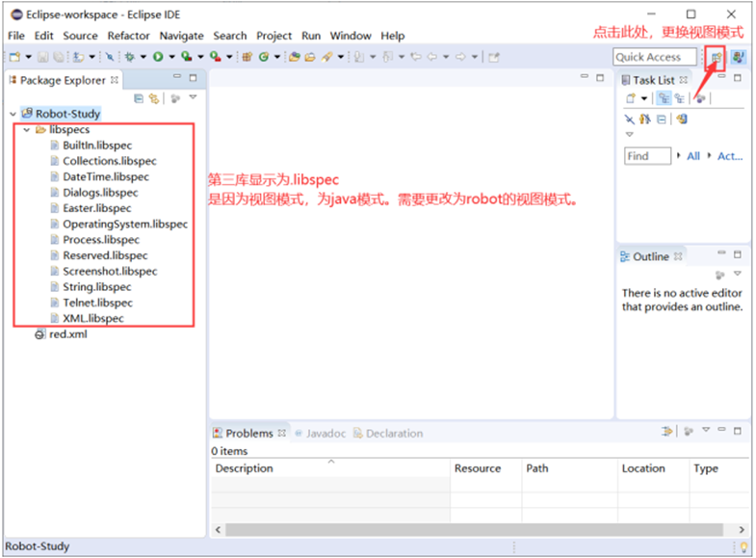Open the Window menu
The height and width of the screenshot is (558, 756).
coord(351,36)
